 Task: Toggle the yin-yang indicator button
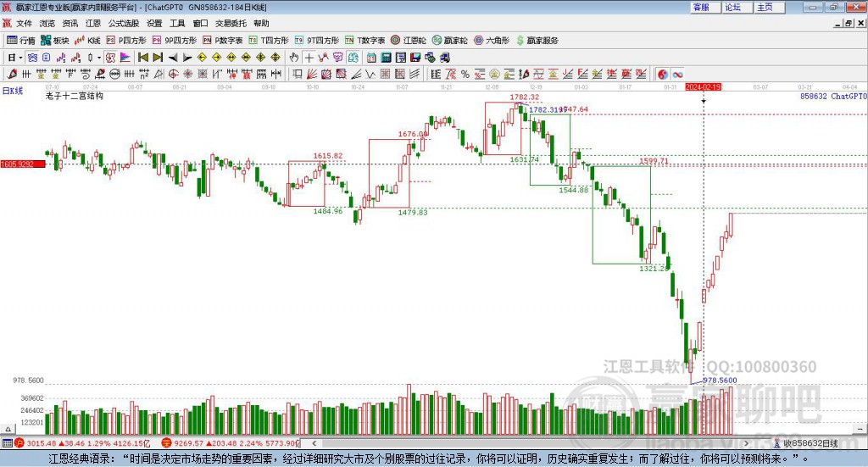[x=663, y=74]
